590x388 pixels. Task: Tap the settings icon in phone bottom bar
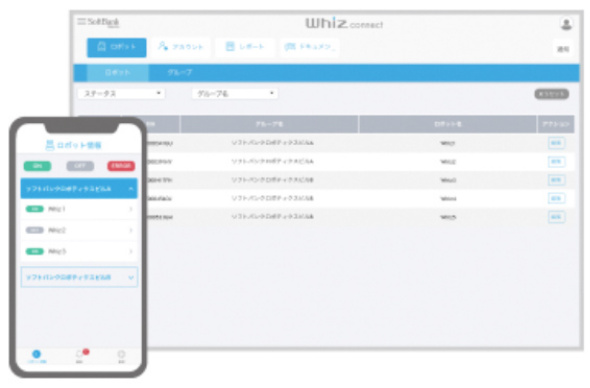(x=121, y=355)
